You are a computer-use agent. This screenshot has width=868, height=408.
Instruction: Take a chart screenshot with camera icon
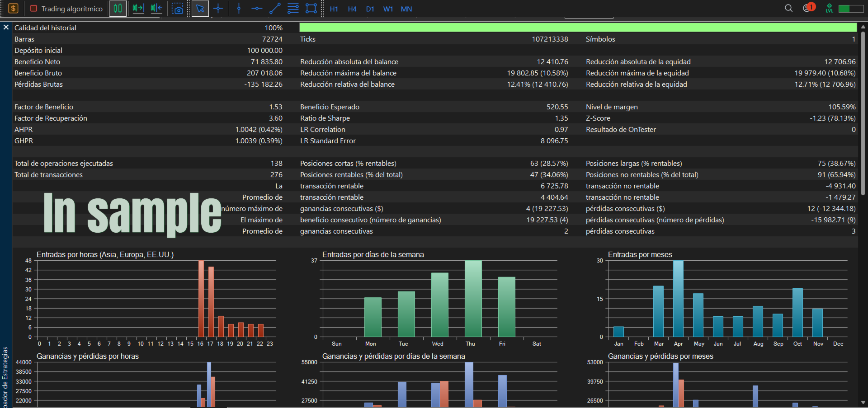click(178, 9)
